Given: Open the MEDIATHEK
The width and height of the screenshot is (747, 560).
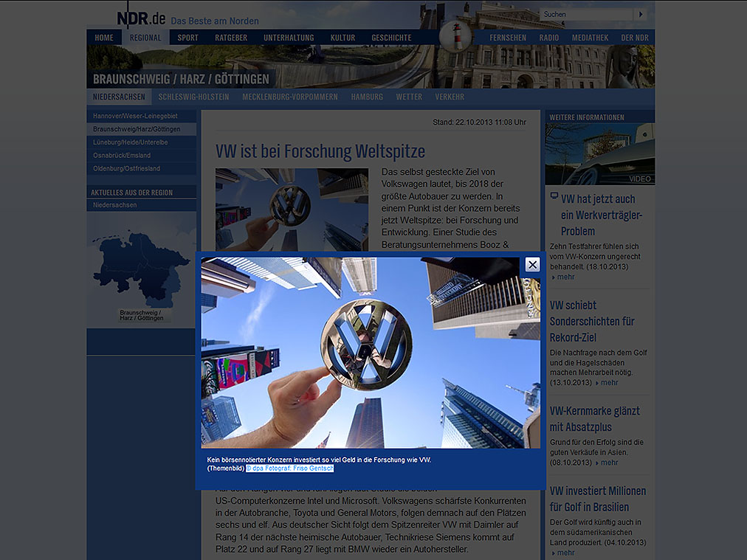Looking at the screenshot, I should click(x=590, y=38).
